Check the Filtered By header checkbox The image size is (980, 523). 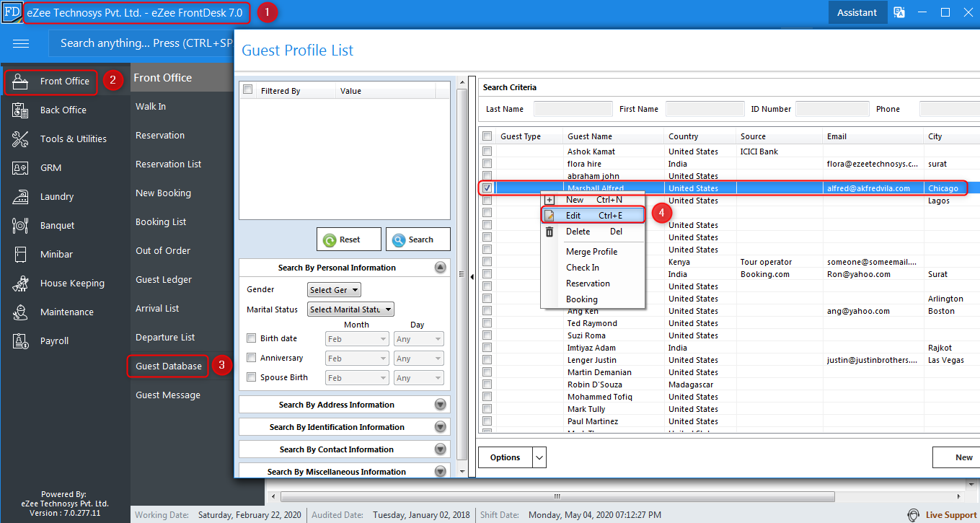point(248,90)
